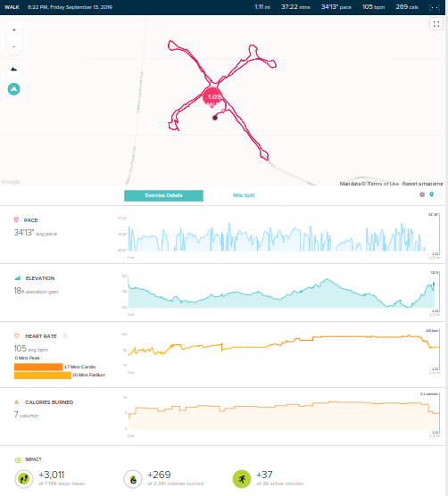Click the 1.11 mi distance stat

pos(262,7)
